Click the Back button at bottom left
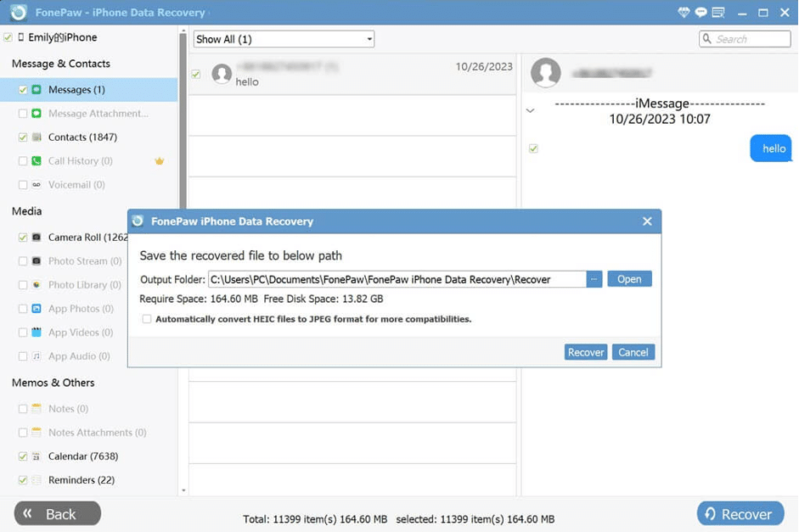The height and width of the screenshot is (532, 799). (56, 513)
